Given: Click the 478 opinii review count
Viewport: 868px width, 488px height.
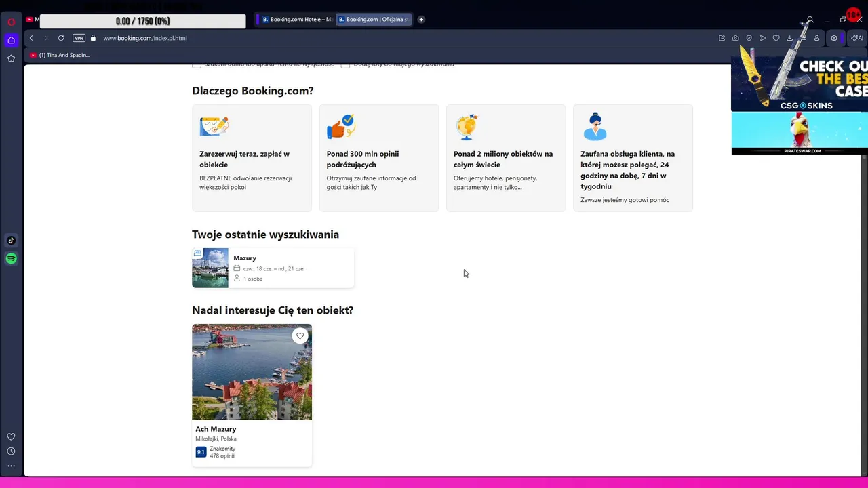Looking at the screenshot, I should click(222, 456).
